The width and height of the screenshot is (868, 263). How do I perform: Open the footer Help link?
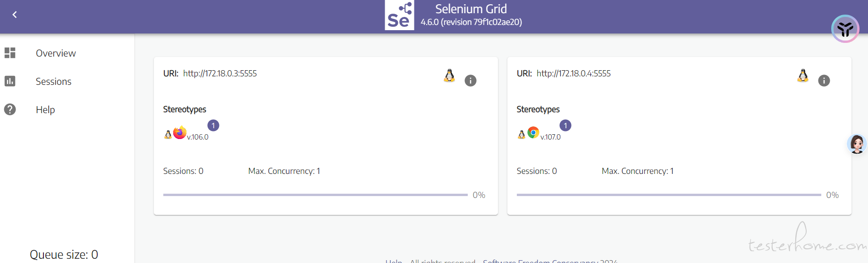coord(394,261)
